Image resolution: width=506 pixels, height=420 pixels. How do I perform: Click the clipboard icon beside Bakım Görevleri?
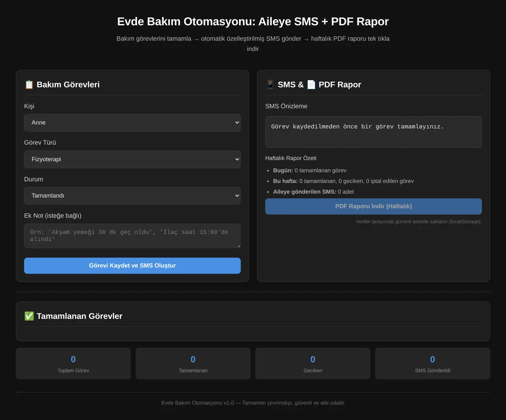pyautogui.click(x=29, y=85)
